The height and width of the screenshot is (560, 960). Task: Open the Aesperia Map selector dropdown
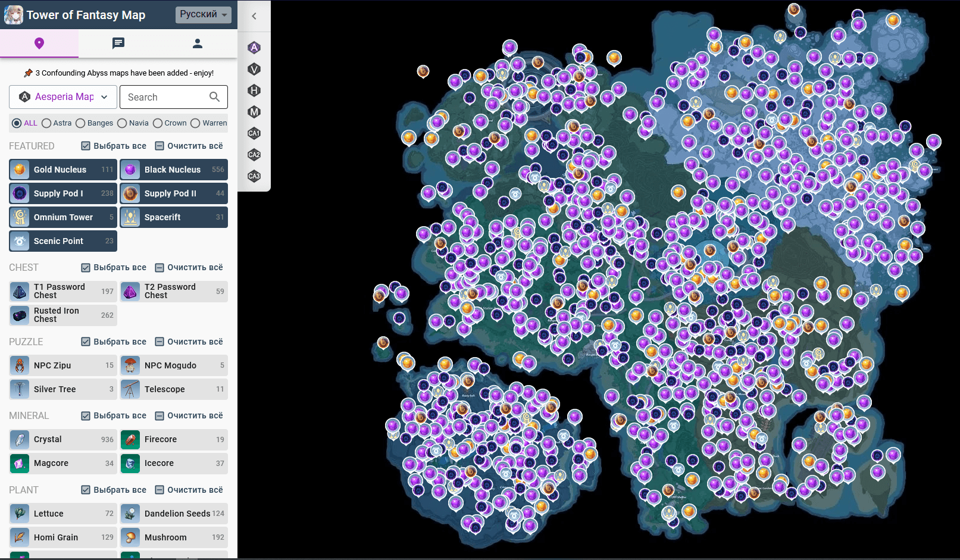click(x=63, y=97)
